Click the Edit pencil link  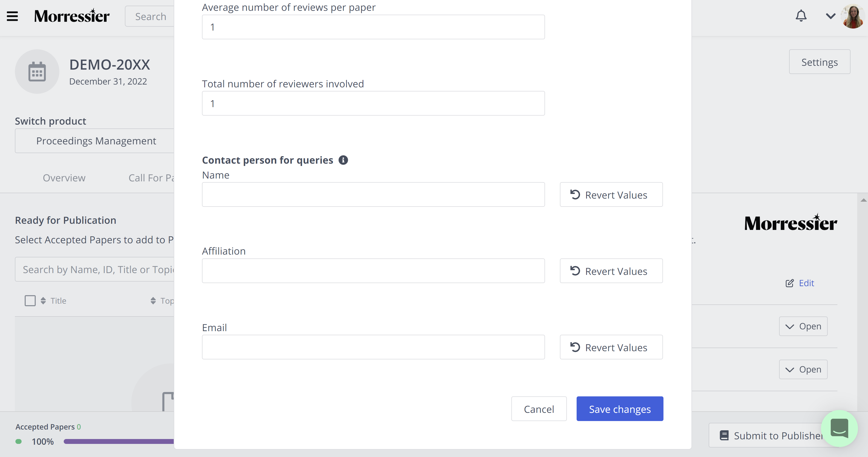[800, 283]
